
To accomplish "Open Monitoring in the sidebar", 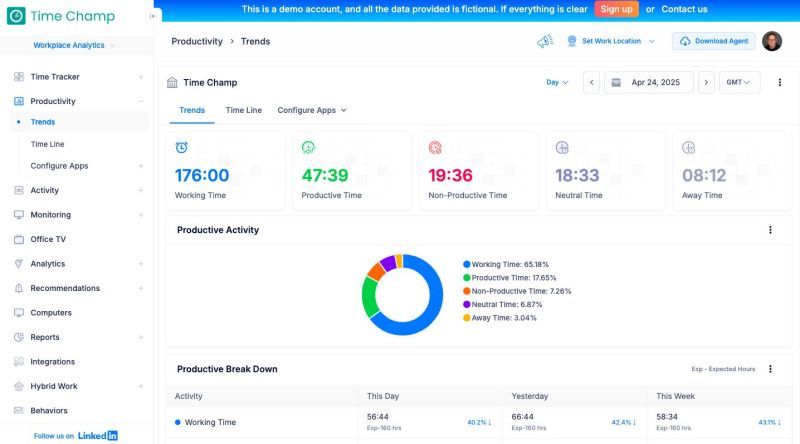I will (x=50, y=215).
